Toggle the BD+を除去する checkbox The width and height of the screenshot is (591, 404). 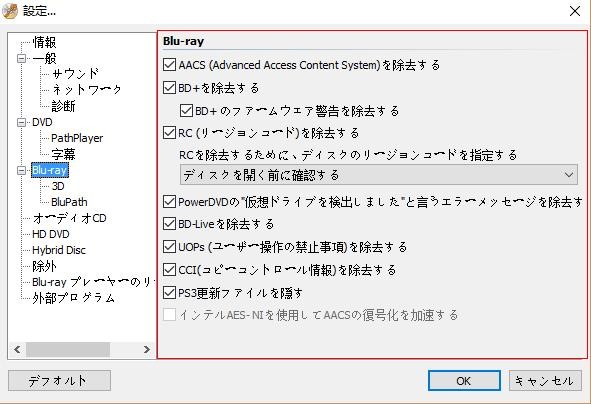[169, 88]
